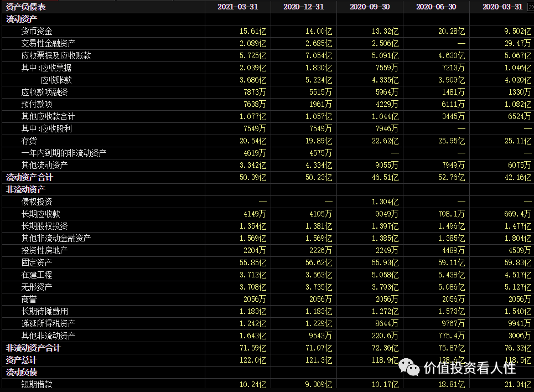The image size is (534, 392).
Task: Click 固定资产 value 56.62亿 for 2020-12-31
Action: [x=318, y=263]
